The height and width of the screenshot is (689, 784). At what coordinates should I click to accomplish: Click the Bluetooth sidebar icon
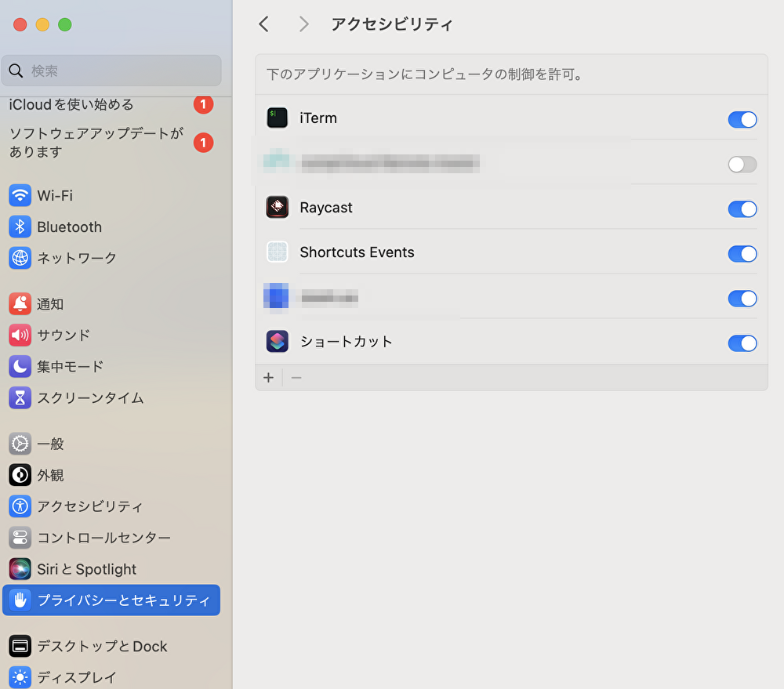click(20, 227)
